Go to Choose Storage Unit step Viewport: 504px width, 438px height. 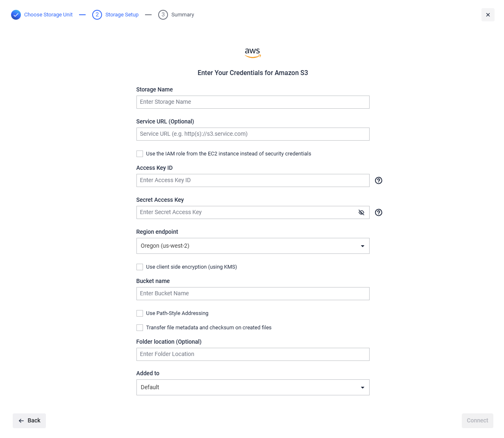[48, 15]
